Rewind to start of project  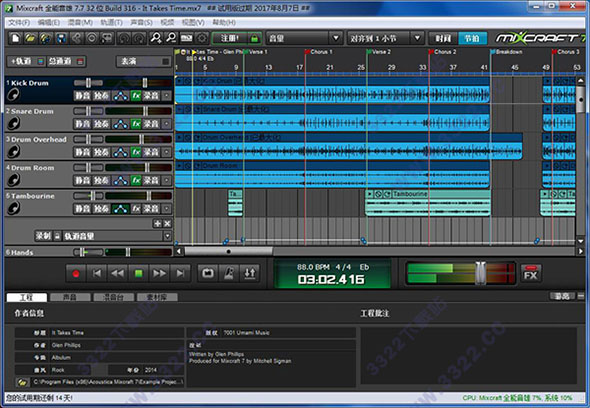click(x=97, y=273)
